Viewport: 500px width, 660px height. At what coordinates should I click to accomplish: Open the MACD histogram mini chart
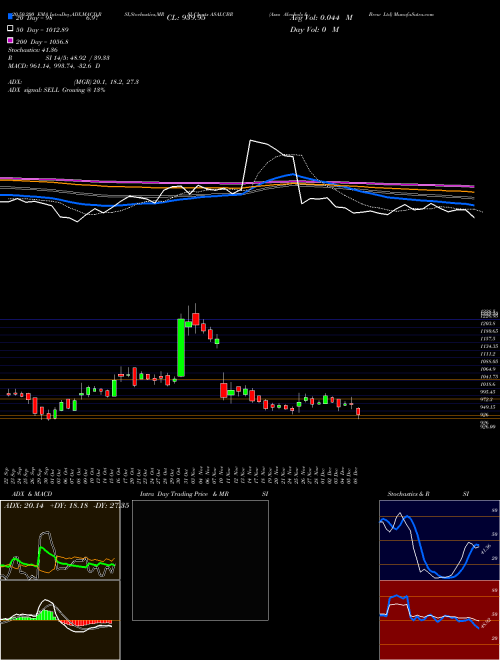pos(60,620)
